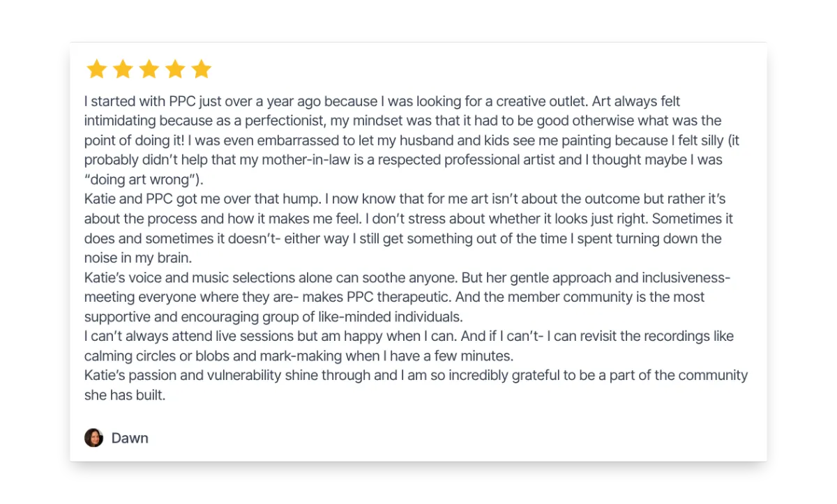This screenshot has width=837, height=504.
Task: Click the reviewer name Dawn
Action: point(130,438)
